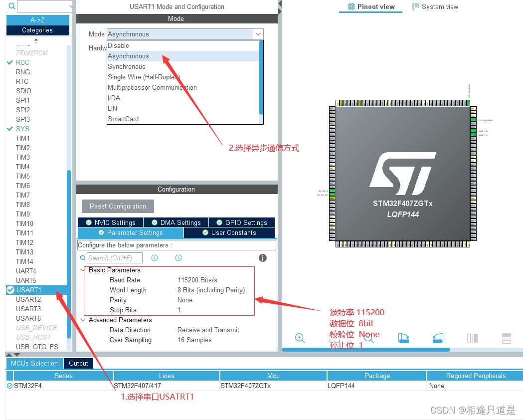Rotate the chip counter-clockwise
Screen dimensions: 523x420
[438, 338]
